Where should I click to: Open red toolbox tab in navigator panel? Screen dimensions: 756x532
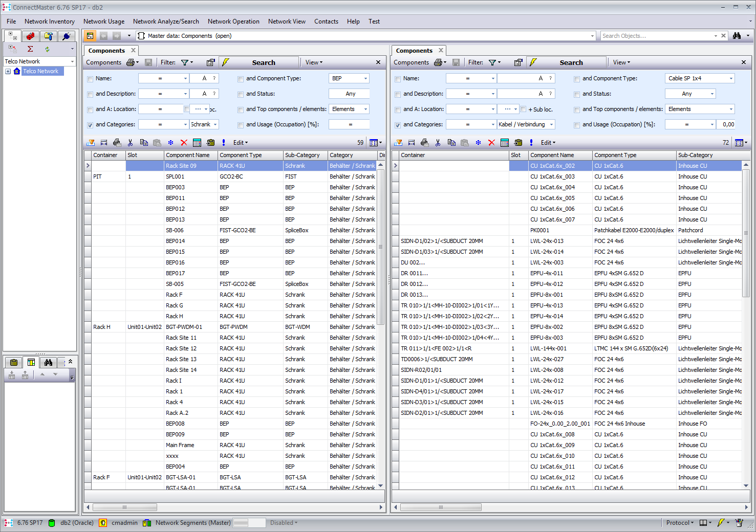pyautogui.click(x=31, y=36)
